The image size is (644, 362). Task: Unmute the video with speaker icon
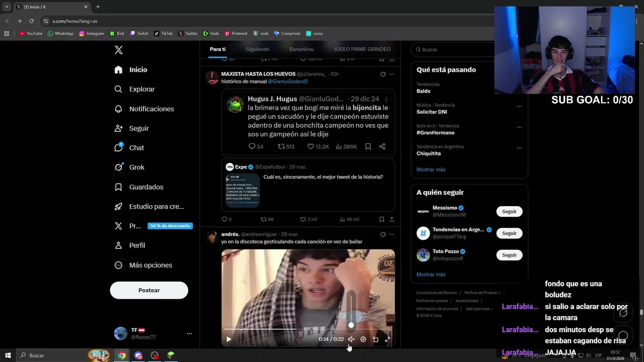tap(351, 339)
